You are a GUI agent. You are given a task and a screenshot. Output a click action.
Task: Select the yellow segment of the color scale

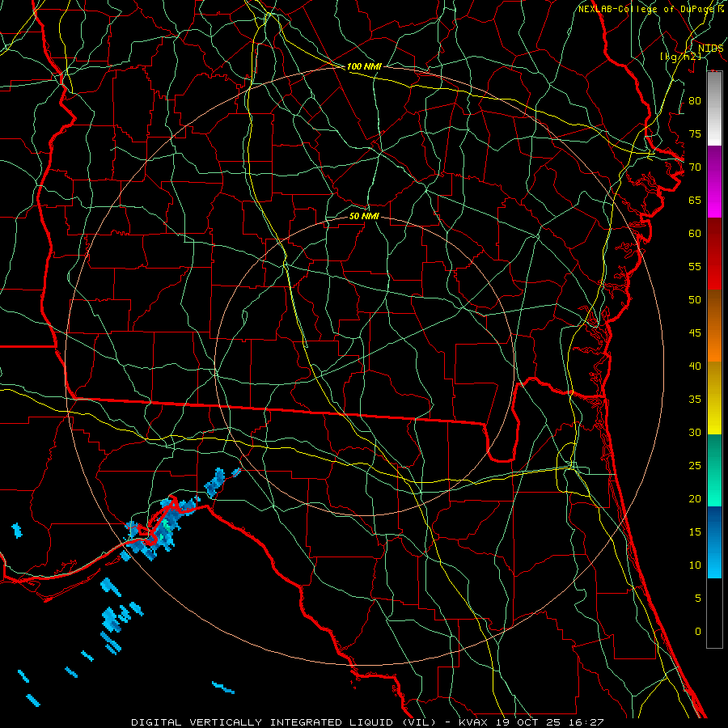[714, 398]
